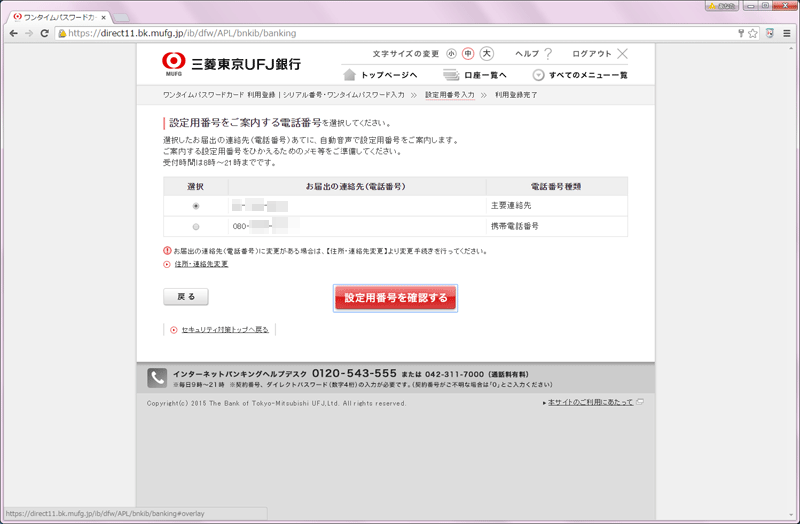Set font size to medium (中)
This screenshot has height=524, width=800.
(x=468, y=54)
